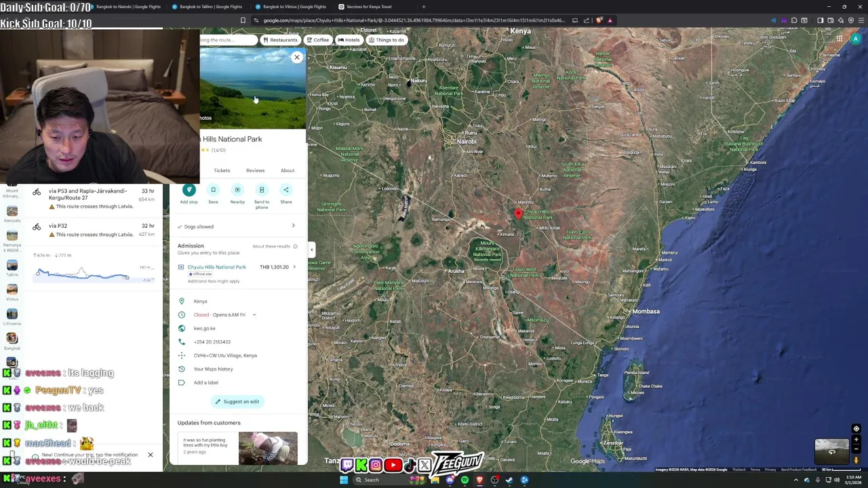868x488 pixels.
Task: Open Google apps grid icon
Action: pyautogui.click(x=839, y=39)
